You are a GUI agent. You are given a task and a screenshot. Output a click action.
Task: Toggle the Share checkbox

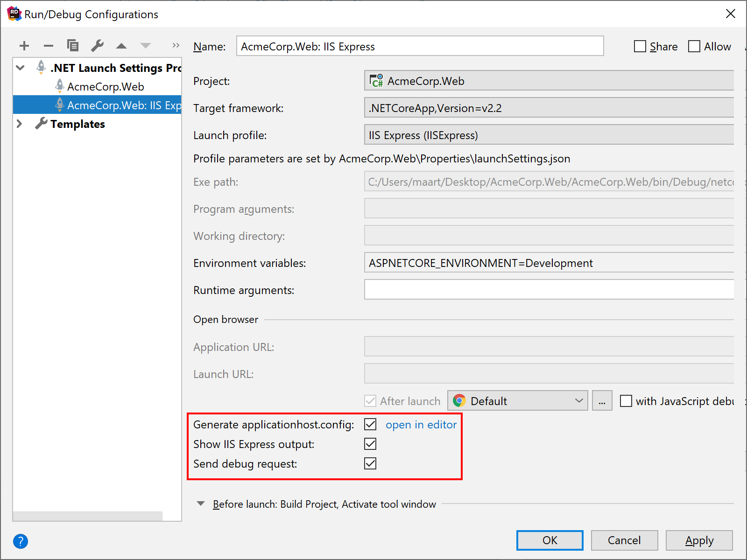pyautogui.click(x=640, y=47)
